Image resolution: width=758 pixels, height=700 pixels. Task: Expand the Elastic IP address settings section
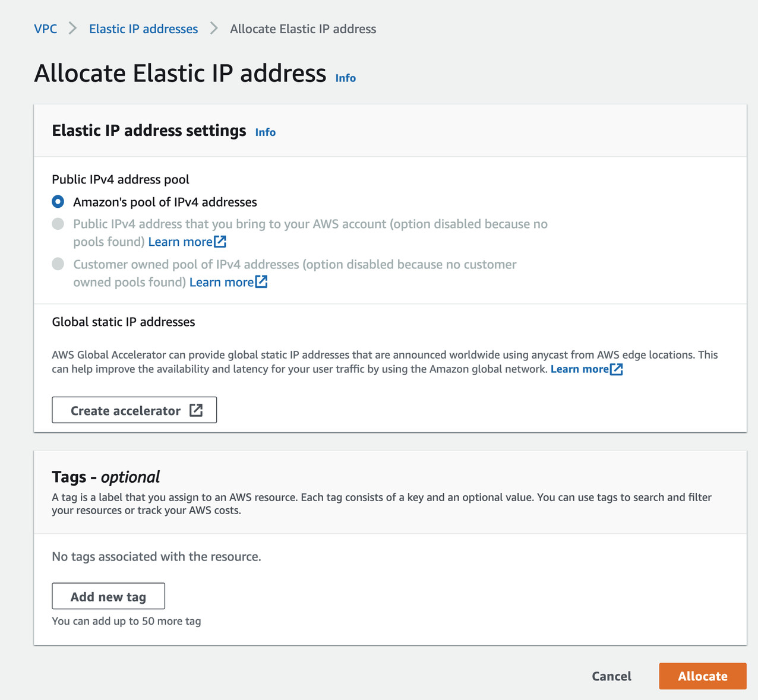coord(149,130)
